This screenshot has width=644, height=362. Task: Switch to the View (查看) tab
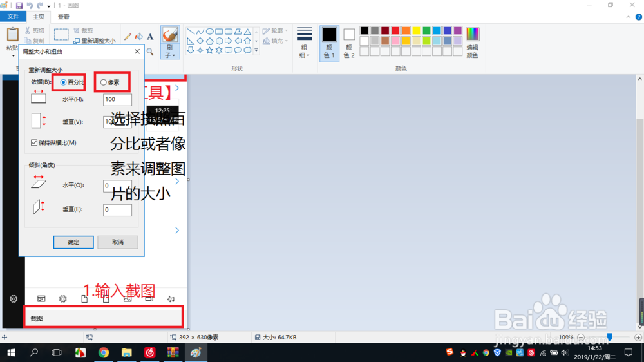[x=64, y=17]
